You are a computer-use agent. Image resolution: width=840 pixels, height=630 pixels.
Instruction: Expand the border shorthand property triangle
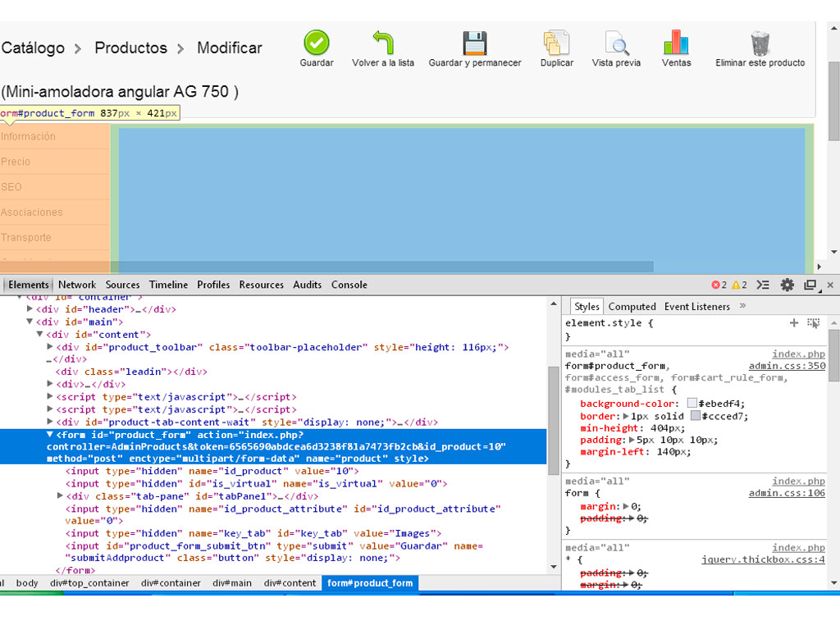point(626,416)
